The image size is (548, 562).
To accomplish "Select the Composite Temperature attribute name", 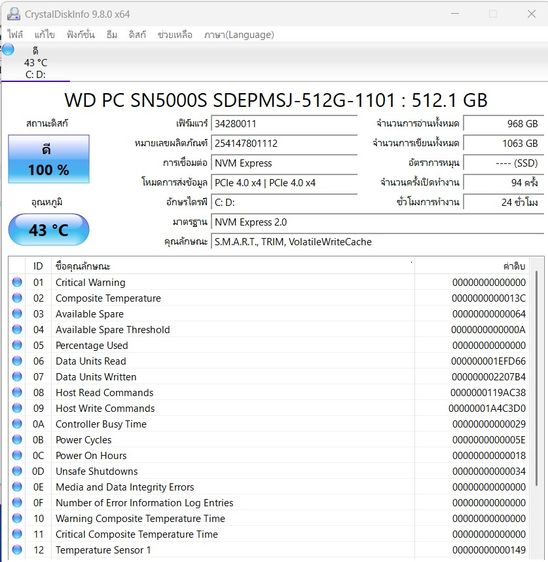I will click(x=108, y=298).
